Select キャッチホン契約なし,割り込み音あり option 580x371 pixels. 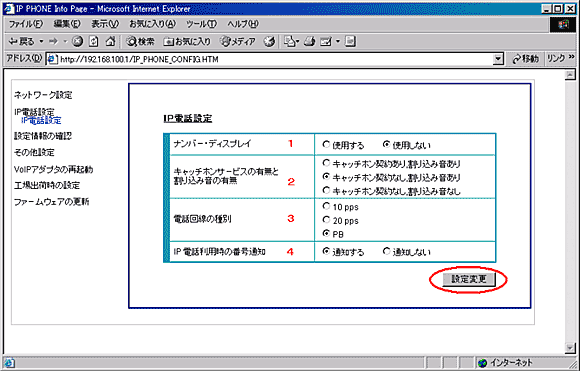click(326, 176)
